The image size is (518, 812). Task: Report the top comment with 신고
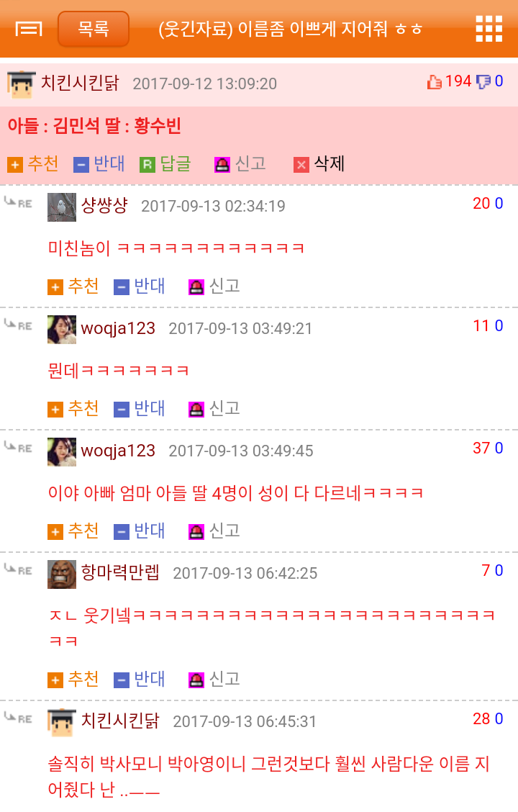240,164
